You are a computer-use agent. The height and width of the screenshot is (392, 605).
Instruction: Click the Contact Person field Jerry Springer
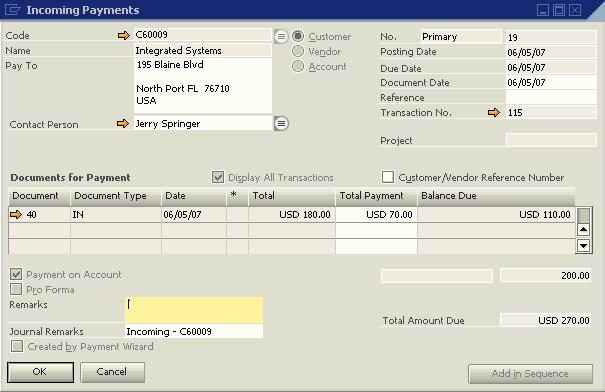[x=203, y=124]
